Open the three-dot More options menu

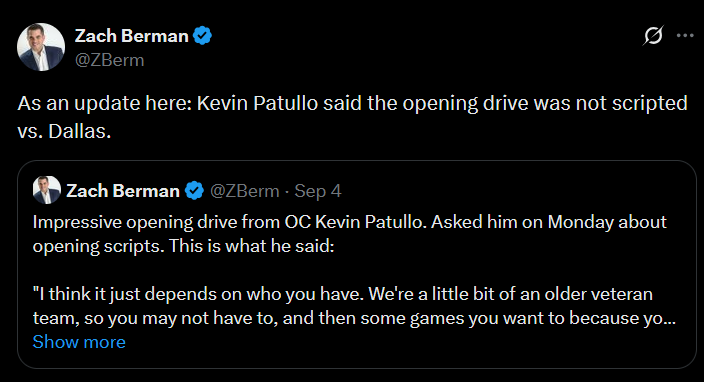tap(685, 35)
